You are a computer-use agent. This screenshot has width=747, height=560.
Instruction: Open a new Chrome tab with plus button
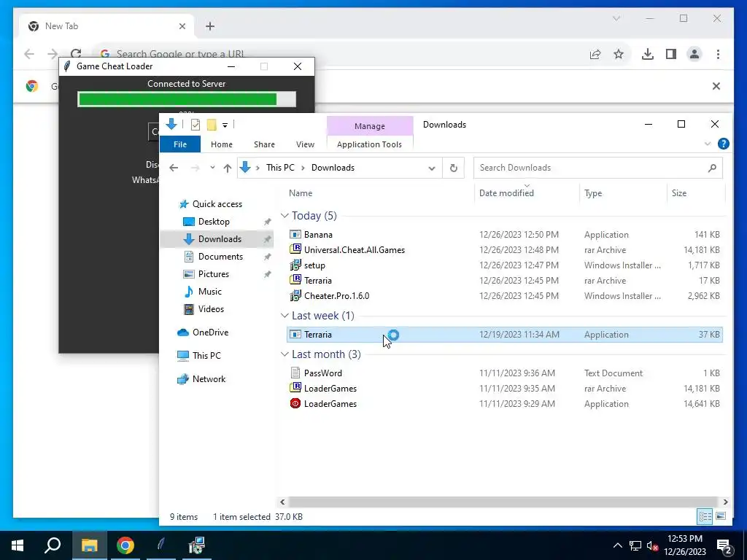pyautogui.click(x=209, y=26)
